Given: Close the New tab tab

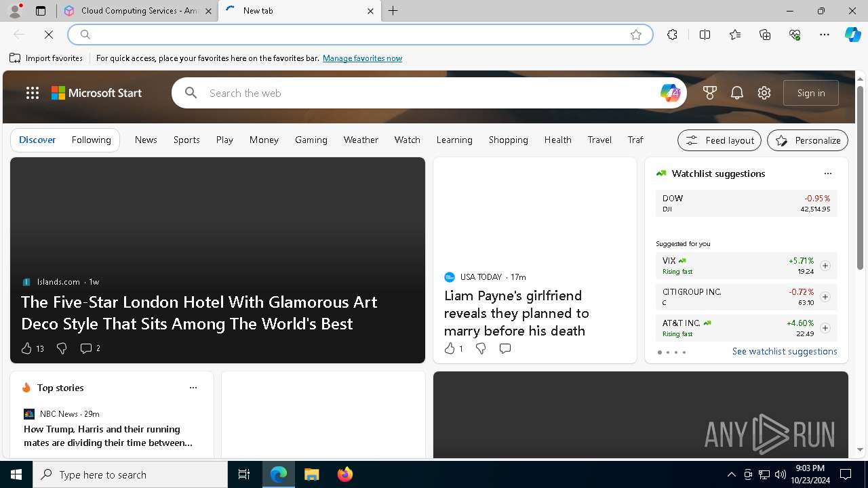Looking at the screenshot, I should pos(370,11).
